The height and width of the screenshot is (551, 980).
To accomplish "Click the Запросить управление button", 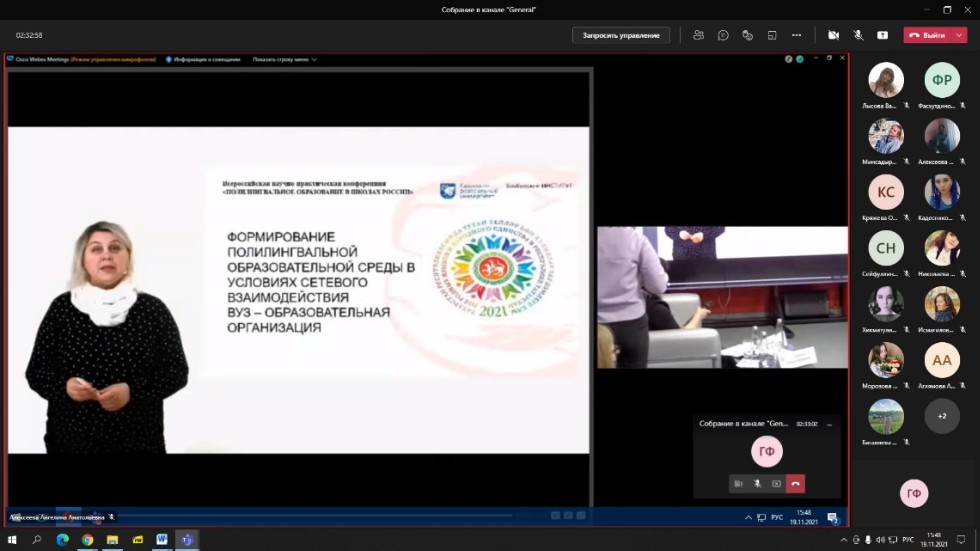I will click(x=621, y=35).
